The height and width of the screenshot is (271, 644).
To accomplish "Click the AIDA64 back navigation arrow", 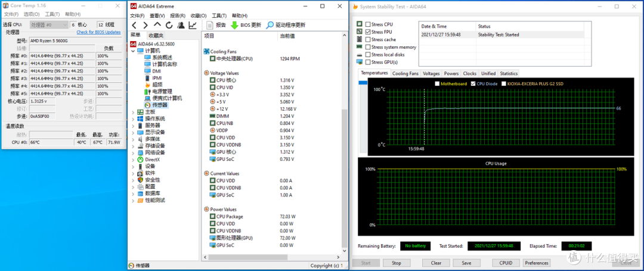I will (134, 26).
